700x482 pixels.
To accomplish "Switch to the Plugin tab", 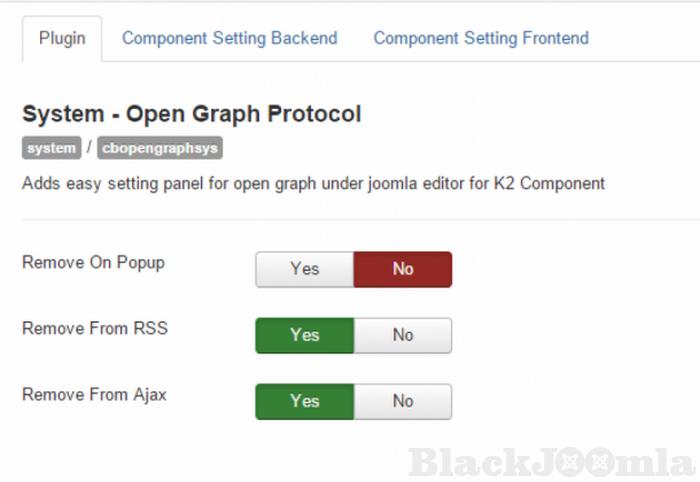I will 62,39.
